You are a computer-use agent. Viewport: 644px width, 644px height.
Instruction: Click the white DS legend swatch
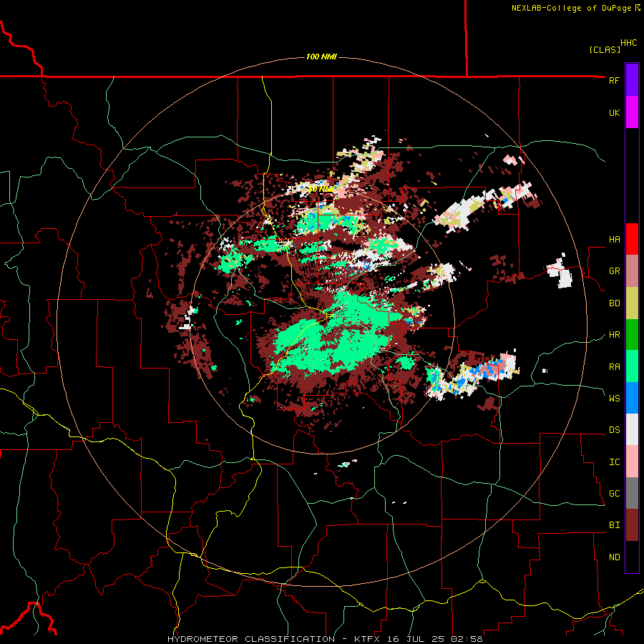point(632,429)
